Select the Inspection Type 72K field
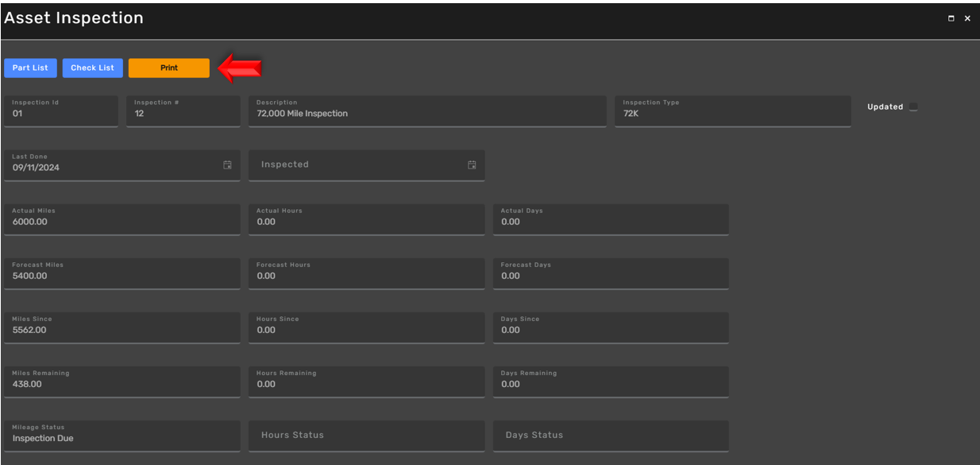The height and width of the screenshot is (465, 980). (732, 111)
